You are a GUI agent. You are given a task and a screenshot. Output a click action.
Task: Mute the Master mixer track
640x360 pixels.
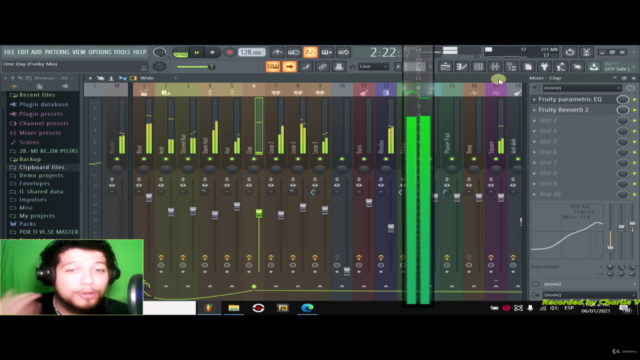(117, 159)
